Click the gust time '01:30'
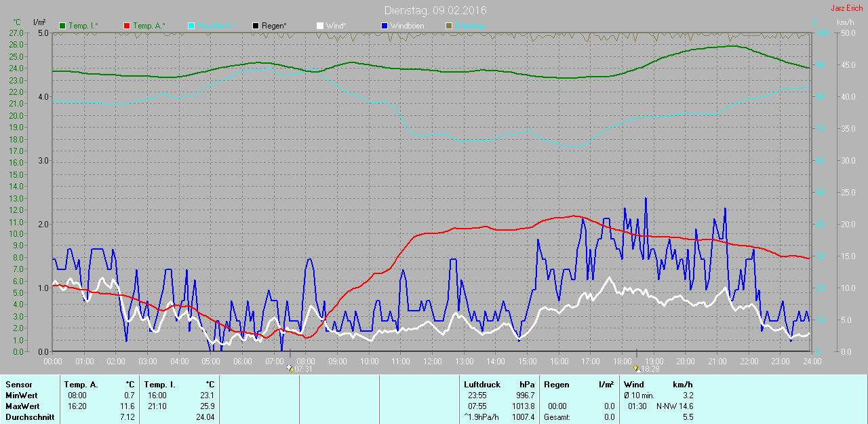The width and height of the screenshot is (868, 424). pos(637,406)
